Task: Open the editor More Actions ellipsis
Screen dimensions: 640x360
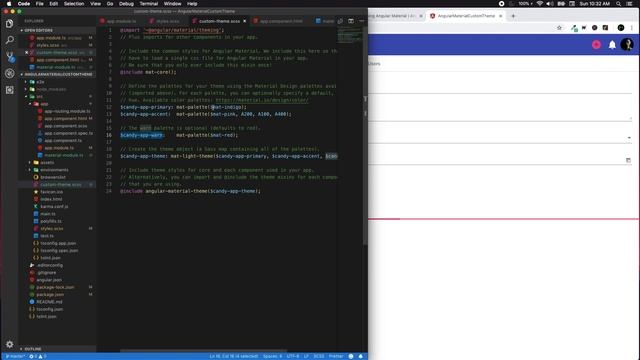Action: tap(362, 21)
